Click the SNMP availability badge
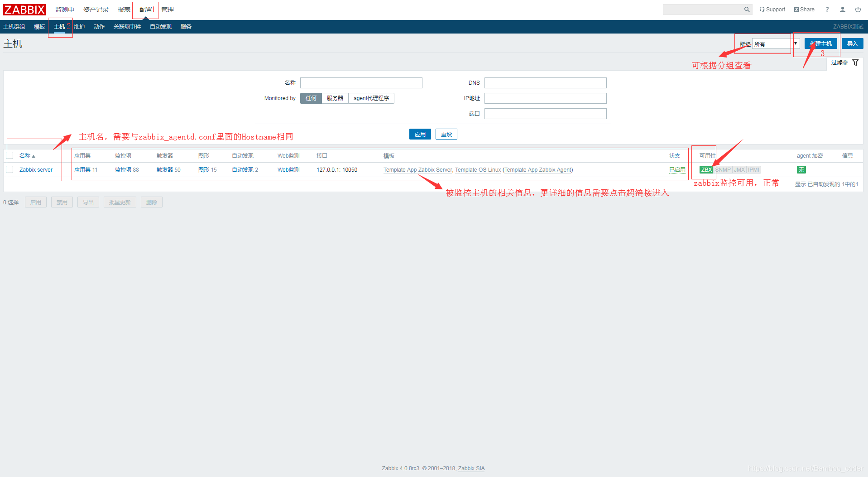868x477 pixels. pos(723,170)
